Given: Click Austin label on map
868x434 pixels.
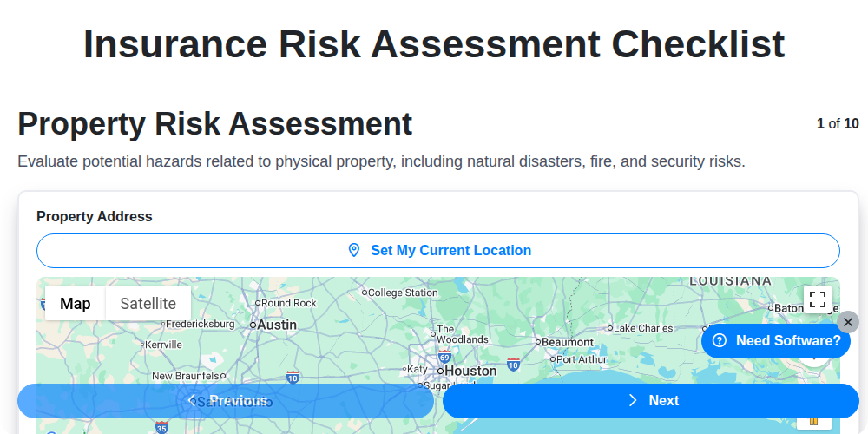Looking at the screenshot, I should (277, 325).
